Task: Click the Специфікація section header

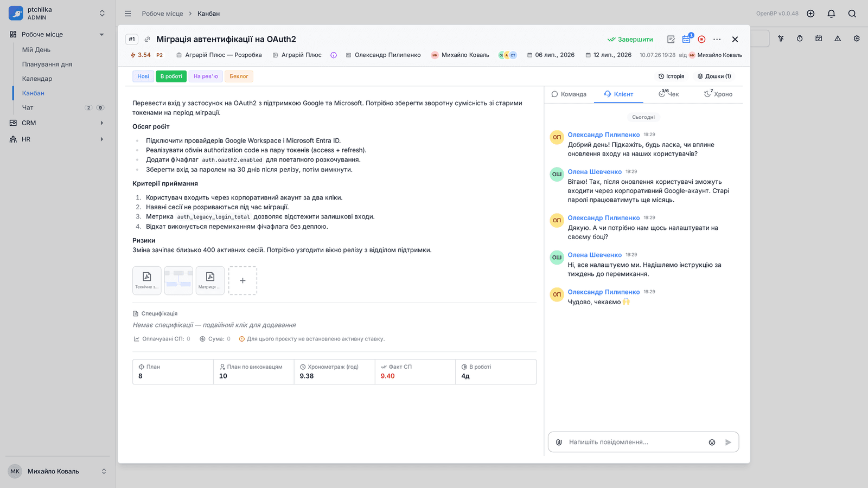Action: (155, 314)
